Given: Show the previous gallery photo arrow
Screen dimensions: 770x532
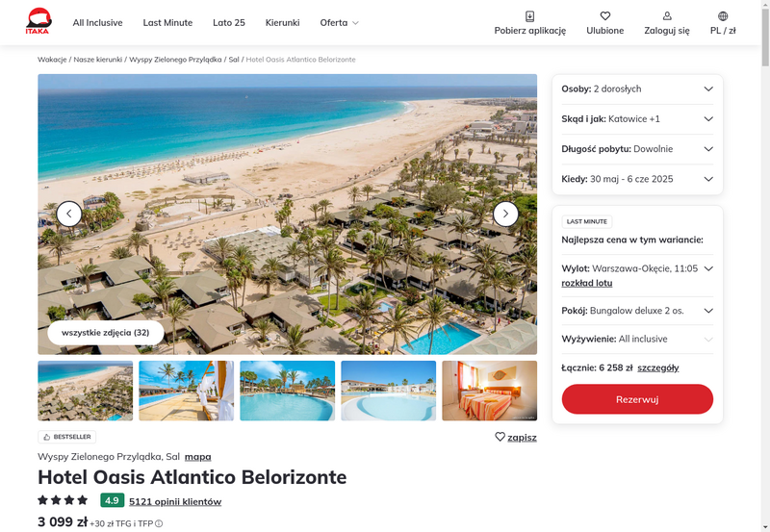Looking at the screenshot, I should (68, 214).
